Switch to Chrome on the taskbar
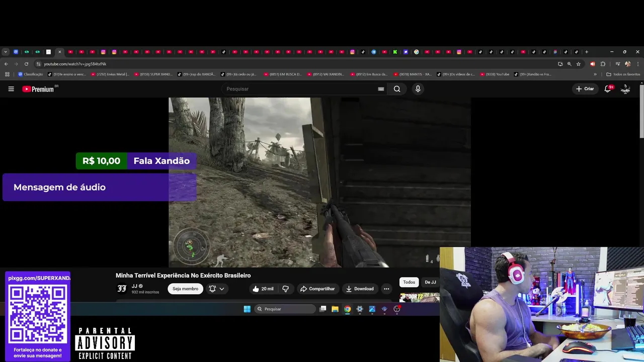The height and width of the screenshot is (362, 644). click(347, 309)
